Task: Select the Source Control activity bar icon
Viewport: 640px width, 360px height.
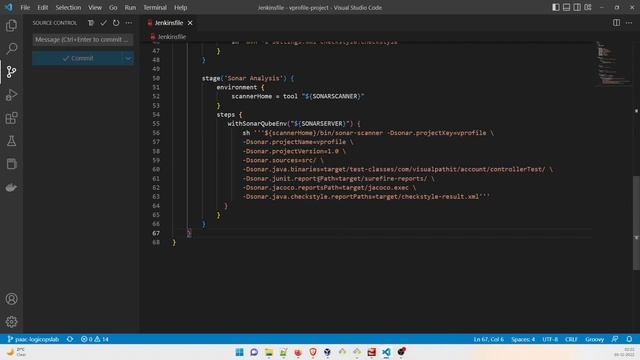Action: (x=11, y=72)
